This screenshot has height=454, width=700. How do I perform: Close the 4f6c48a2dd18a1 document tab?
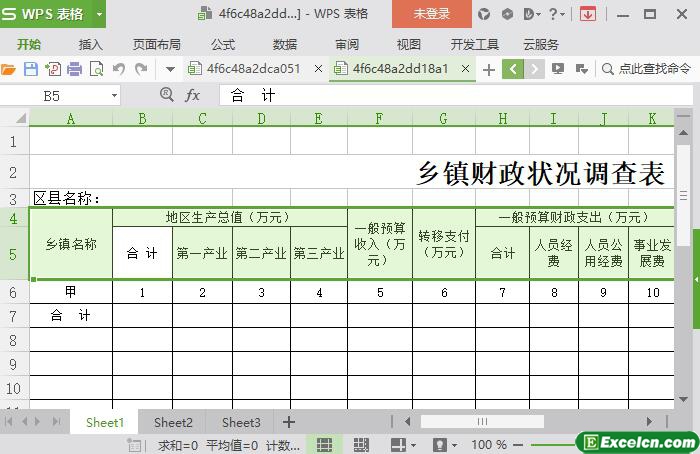click(x=465, y=69)
